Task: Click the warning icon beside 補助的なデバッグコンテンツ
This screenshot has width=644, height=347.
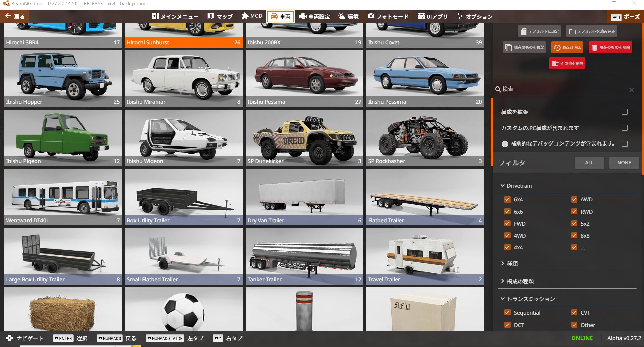Action: pos(505,144)
